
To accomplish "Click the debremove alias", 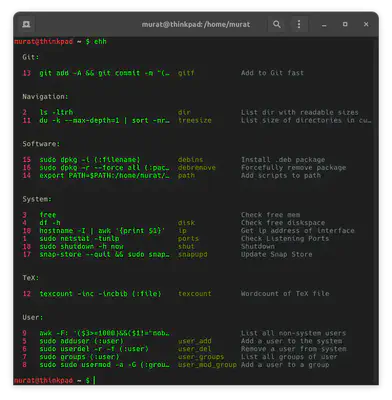I will [x=197, y=168].
